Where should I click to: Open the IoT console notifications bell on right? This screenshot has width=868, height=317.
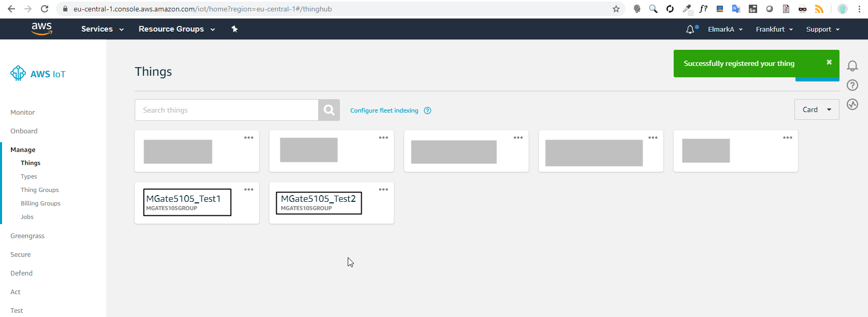click(x=852, y=66)
